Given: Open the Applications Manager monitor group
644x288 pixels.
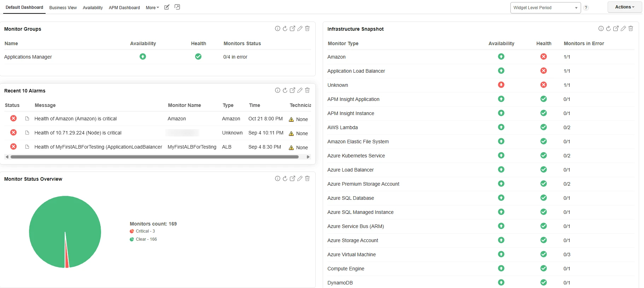Looking at the screenshot, I should click(x=28, y=57).
